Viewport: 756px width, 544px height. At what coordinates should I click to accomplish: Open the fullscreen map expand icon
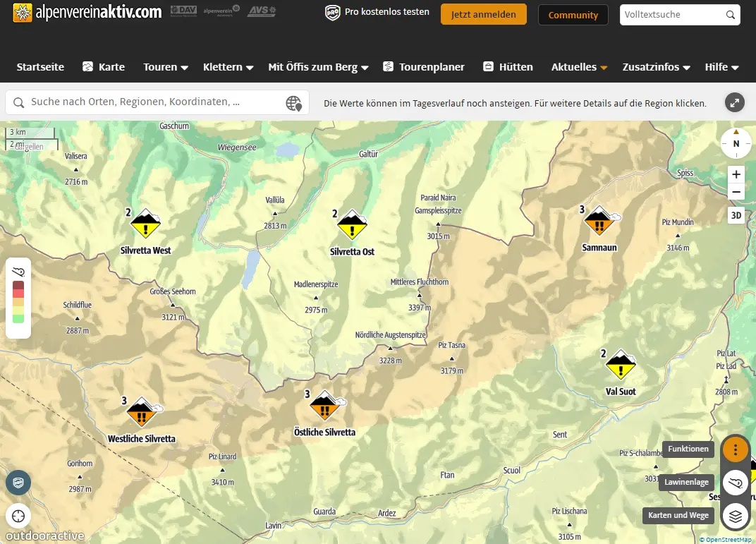click(735, 103)
